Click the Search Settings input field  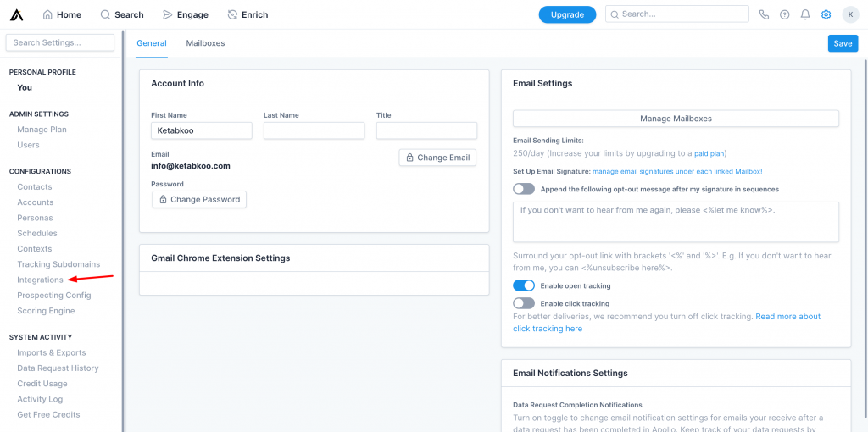pos(60,42)
